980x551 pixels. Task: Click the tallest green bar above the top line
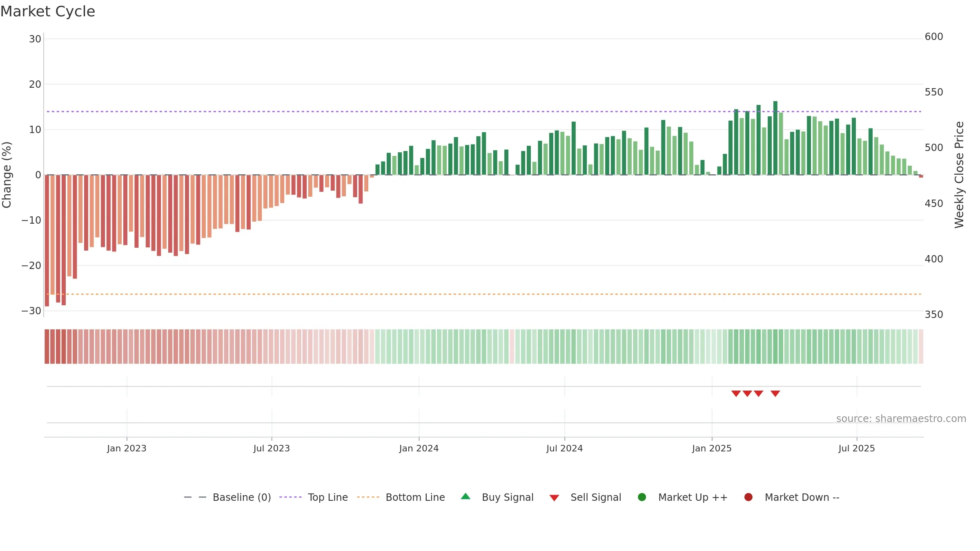[775, 138]
